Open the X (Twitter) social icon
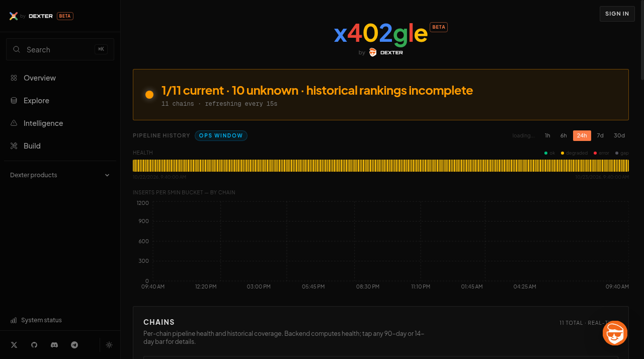The image size is (644, 359). click(x=14, y=345)
